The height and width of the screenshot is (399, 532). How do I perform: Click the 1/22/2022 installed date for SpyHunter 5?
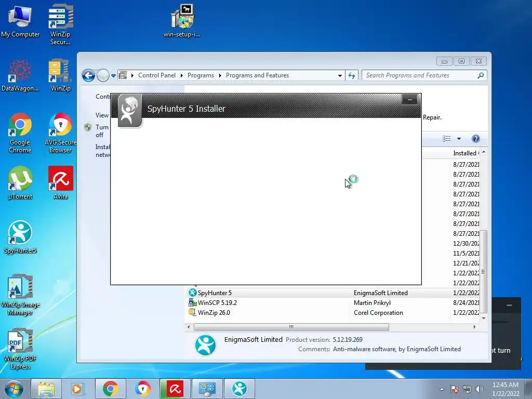pyautogui.click(x=466, y=292)
